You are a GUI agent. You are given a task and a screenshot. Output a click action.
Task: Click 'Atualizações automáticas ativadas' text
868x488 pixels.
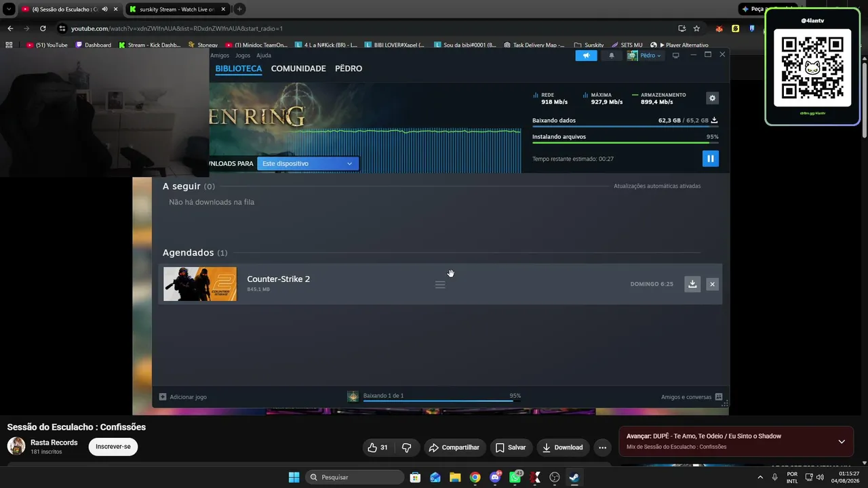pos(657,186)
